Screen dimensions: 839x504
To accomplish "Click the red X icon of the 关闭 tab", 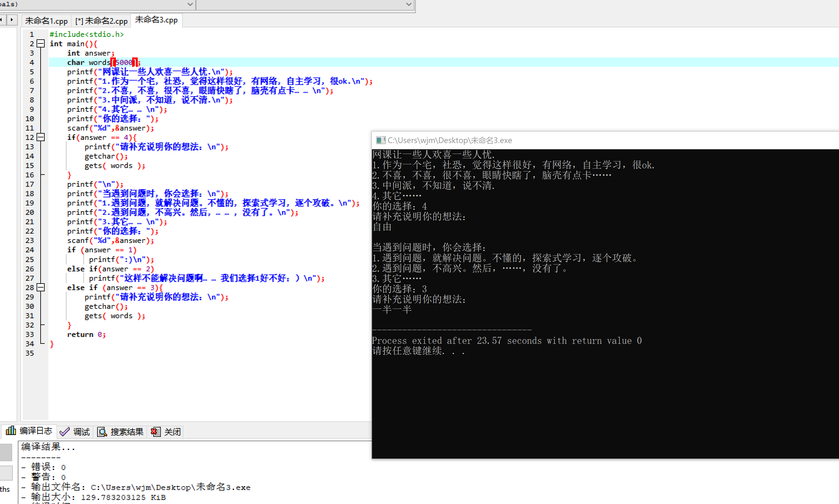I will coord(156,432).
